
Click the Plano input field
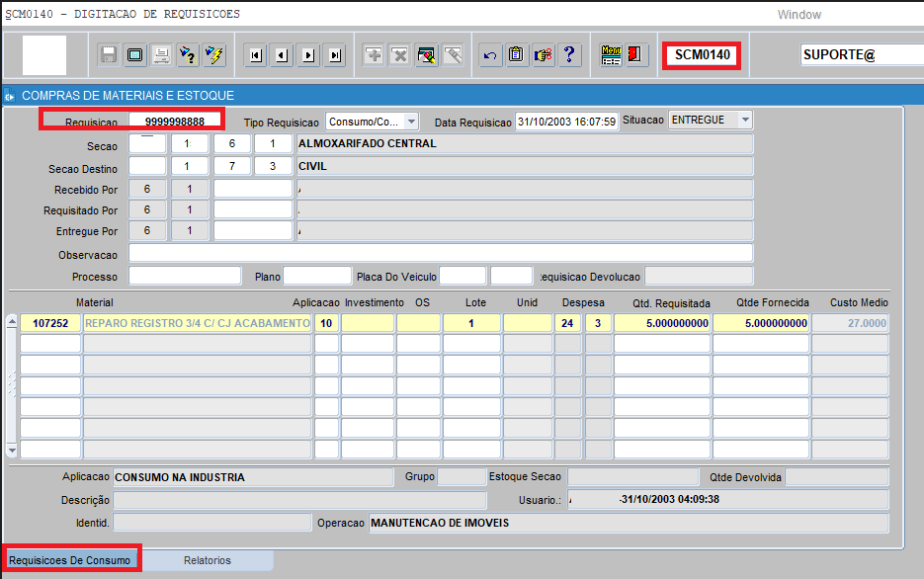tap(317, 276)
